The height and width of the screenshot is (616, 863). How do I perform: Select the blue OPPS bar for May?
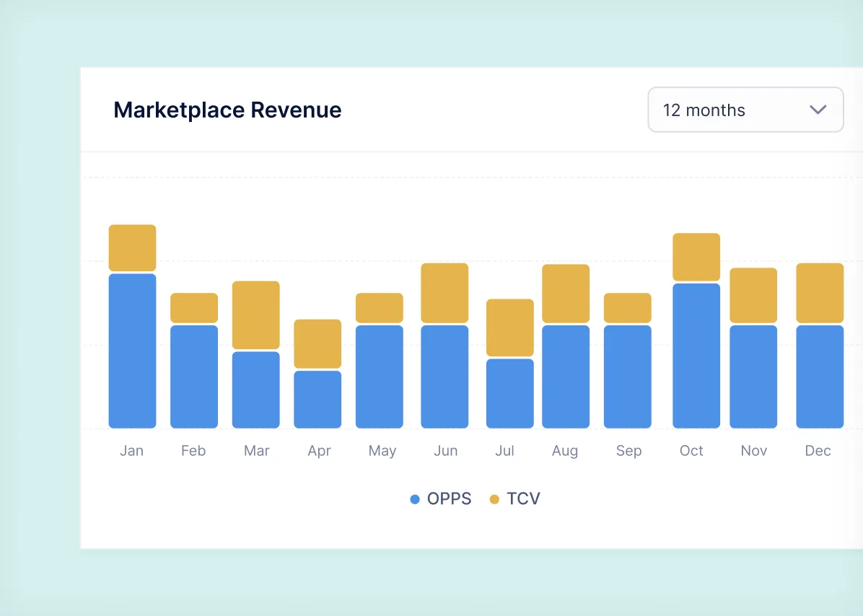click(x=380, y=377)
